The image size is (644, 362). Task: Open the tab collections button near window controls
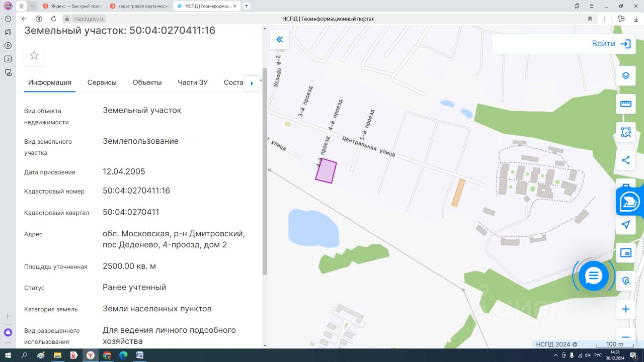577,6
